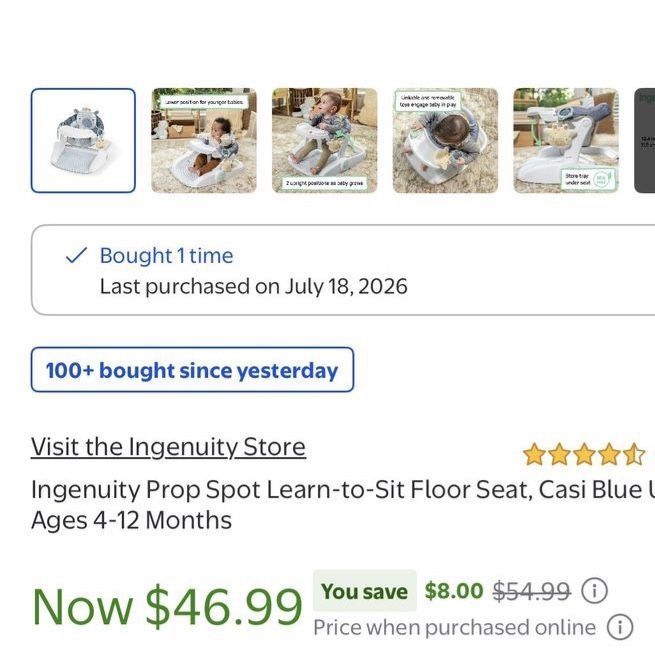Show the 'Store tray under seat' thumbnail
The image size is (655, 655).
click(566, 140)
